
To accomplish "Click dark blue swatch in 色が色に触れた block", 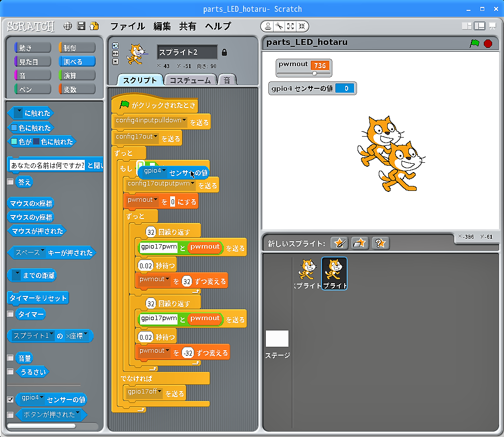I will (x=36, y=142).
